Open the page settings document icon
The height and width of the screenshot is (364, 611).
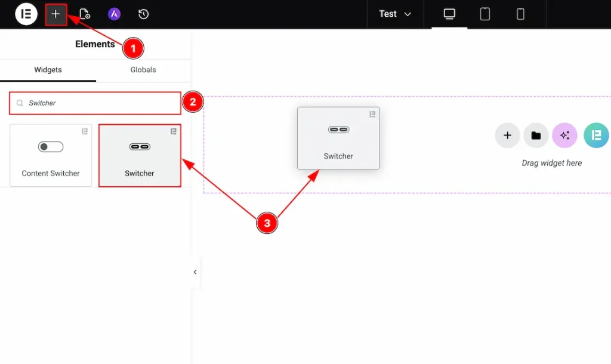point(85,14)
